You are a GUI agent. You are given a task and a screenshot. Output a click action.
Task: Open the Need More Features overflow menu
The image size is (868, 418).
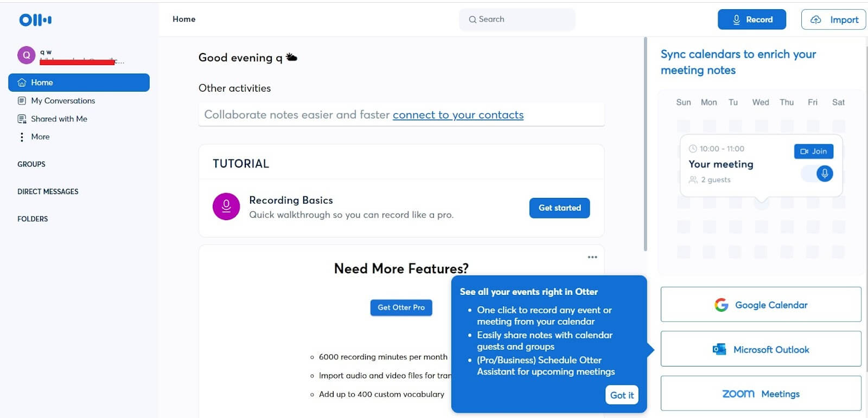tap(591, 256)
